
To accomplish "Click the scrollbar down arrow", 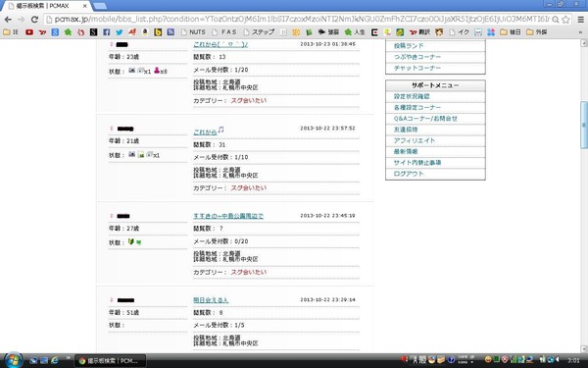I will (x=584, y=348).
